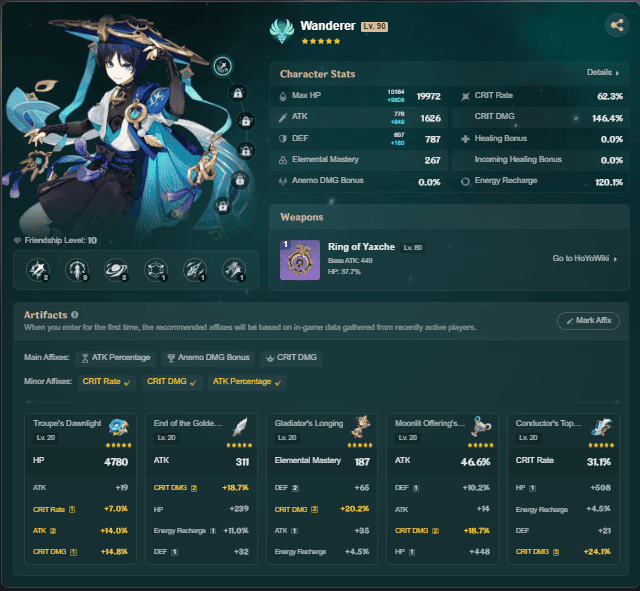This screenshot has height=591, width=640.
Task: Click the Ring of Yaxche Lv. 80 label
Action: click(412, 248)
